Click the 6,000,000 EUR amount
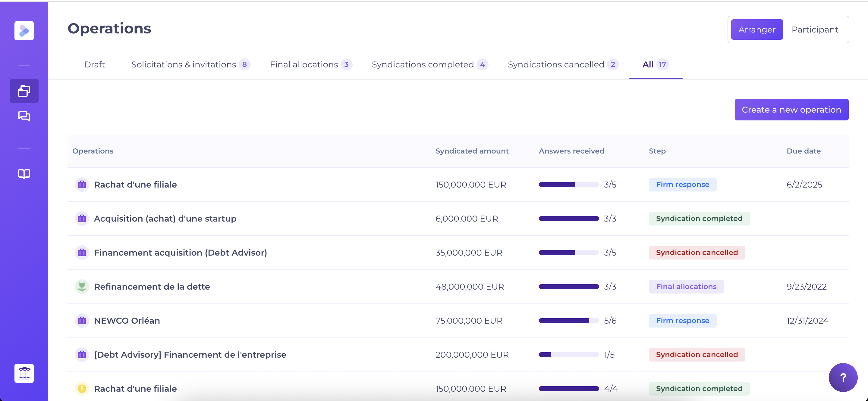This screenshot has height=401, width=868. click(x=466, y=219)
